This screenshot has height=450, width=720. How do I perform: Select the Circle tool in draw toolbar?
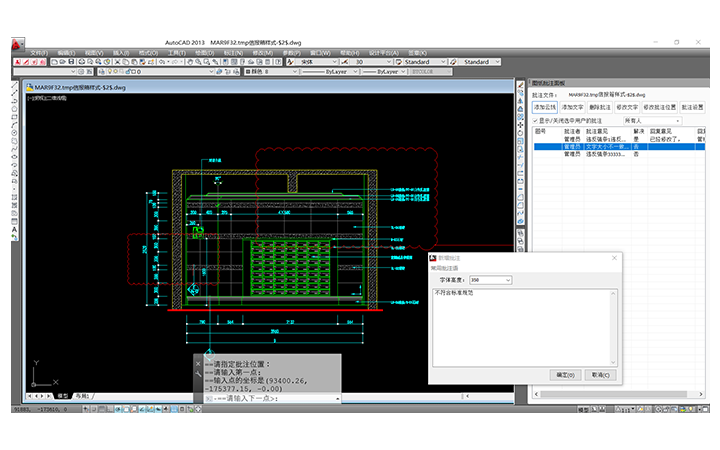pos(16,132)
